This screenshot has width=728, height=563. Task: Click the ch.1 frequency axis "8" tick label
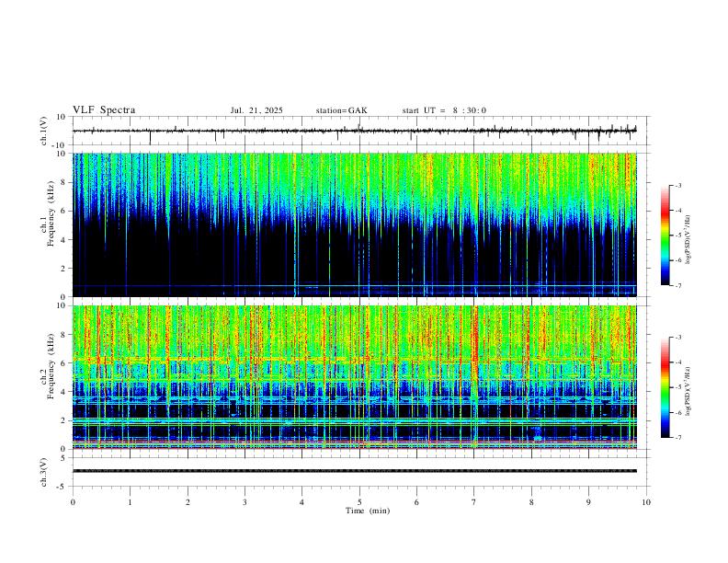pyautogui.click(x=63, y=182)
